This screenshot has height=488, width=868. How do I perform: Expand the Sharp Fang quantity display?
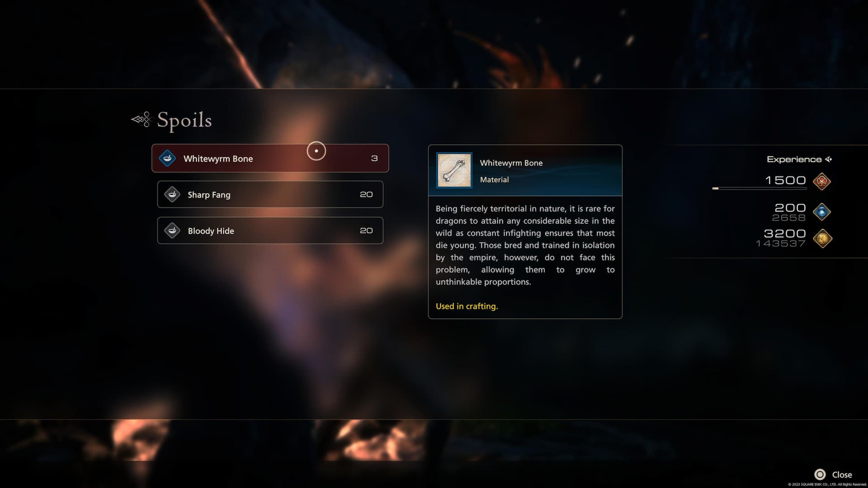(365, 194)
